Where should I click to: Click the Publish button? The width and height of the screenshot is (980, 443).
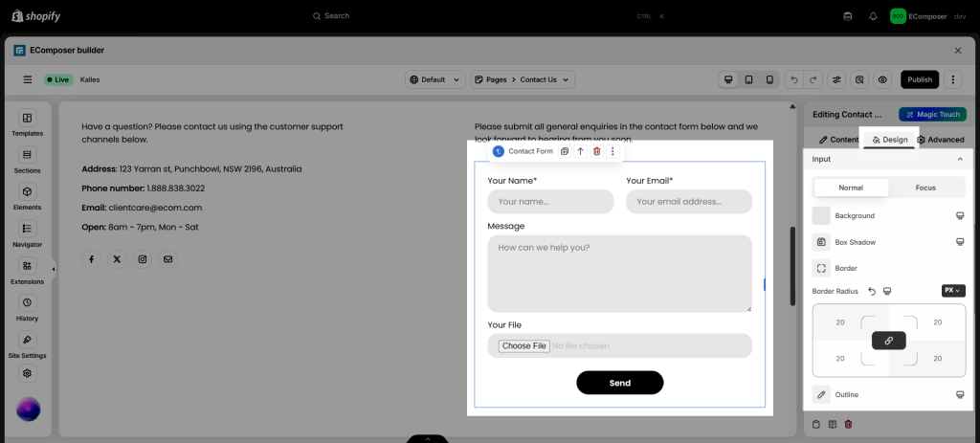click(x=919, y=79)
